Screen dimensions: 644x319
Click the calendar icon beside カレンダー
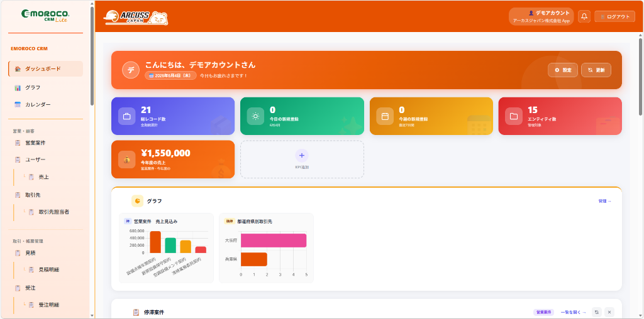point(18,105)
